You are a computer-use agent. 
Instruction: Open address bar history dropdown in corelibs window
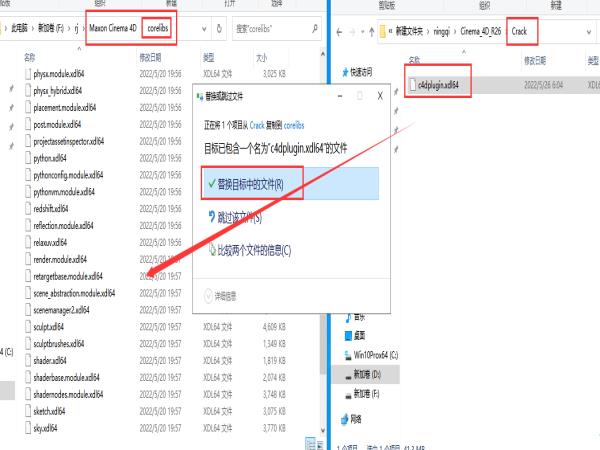(x=204, y=29)
